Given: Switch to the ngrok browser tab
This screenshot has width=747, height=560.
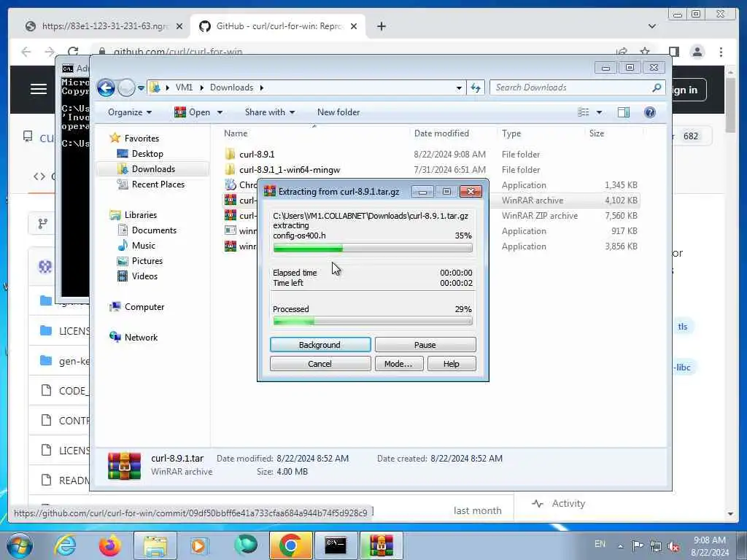Looking at the screenshot, I should (x=104, y=26).
